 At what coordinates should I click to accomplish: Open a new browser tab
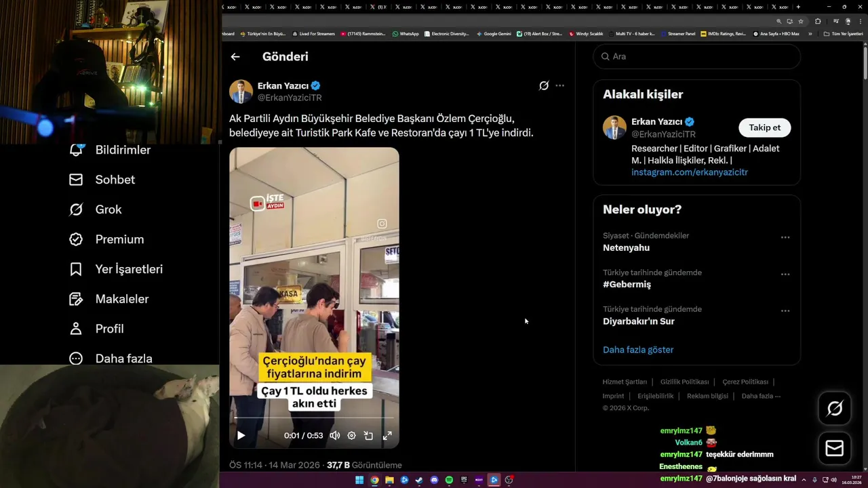[798, 7]
